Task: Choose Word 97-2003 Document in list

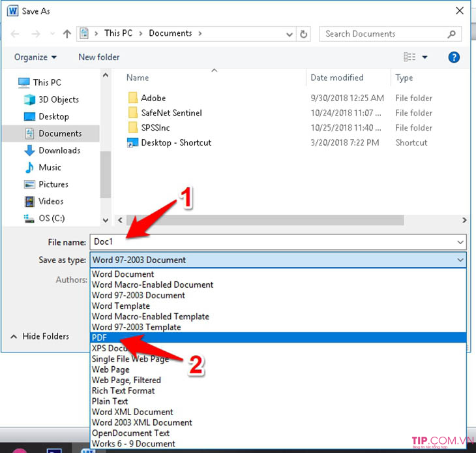Action: click(278, 295)
